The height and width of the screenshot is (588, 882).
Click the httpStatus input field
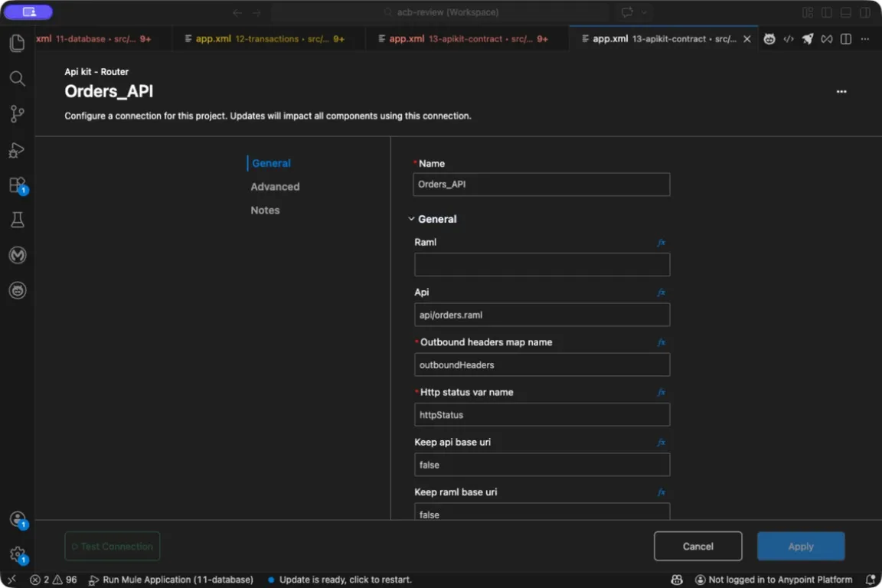tap(542, 415)
